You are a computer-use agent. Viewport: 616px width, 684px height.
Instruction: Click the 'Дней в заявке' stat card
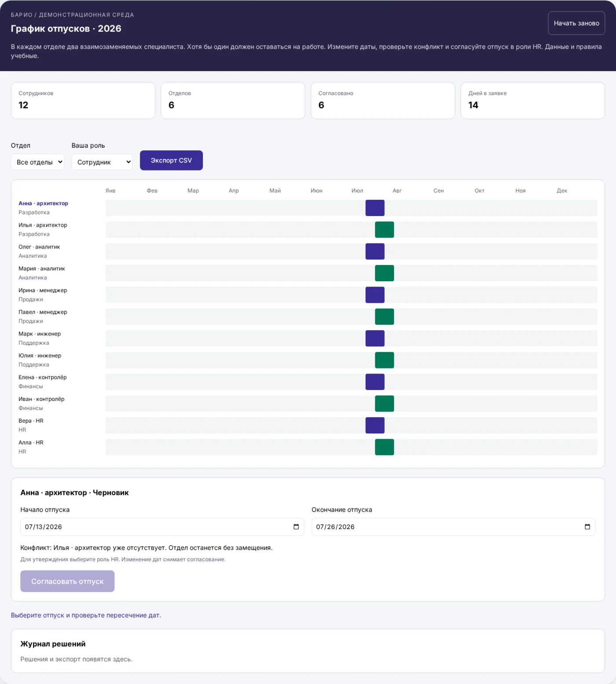533,100
